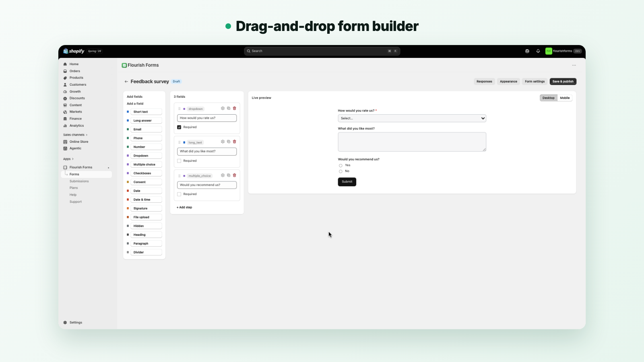Expand the Sales channels section
The width and height of the screenshot is (644, 362).
[75, 135]
